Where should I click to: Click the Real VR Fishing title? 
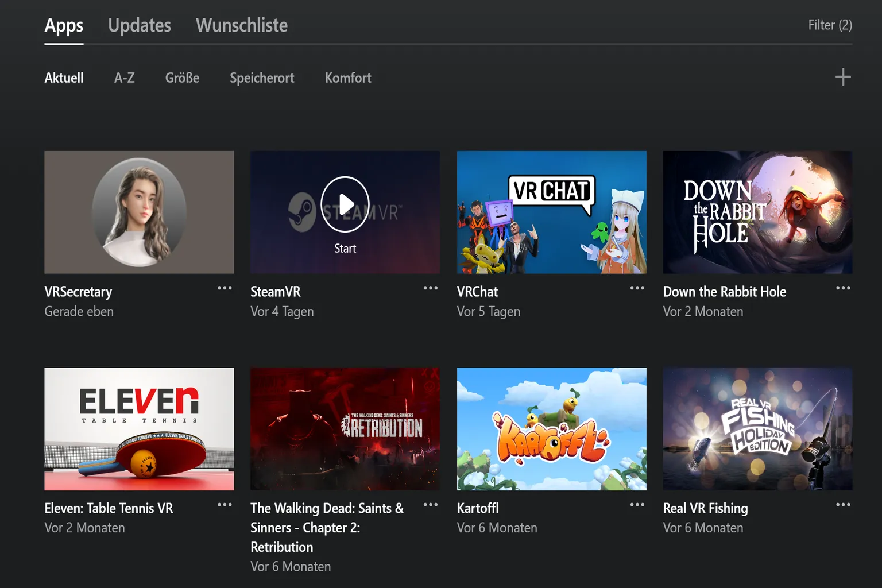coord(706,509)
